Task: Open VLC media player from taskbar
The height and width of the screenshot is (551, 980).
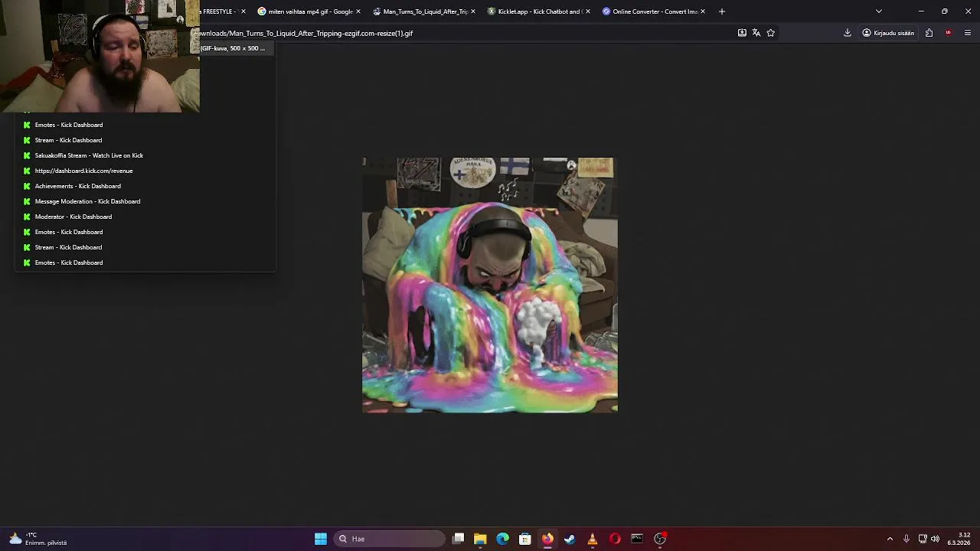Action: [592, 539]
